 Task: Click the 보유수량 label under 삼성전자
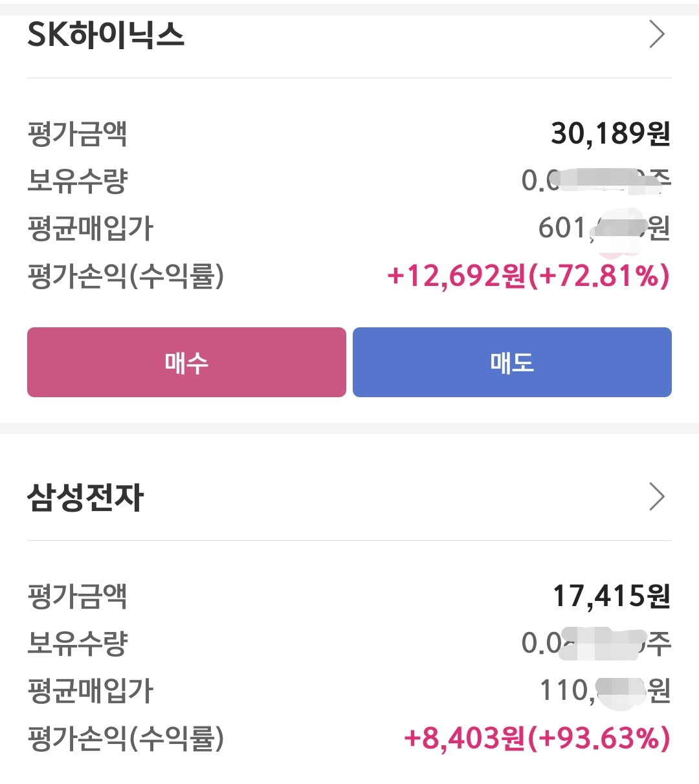pos(77,644)
